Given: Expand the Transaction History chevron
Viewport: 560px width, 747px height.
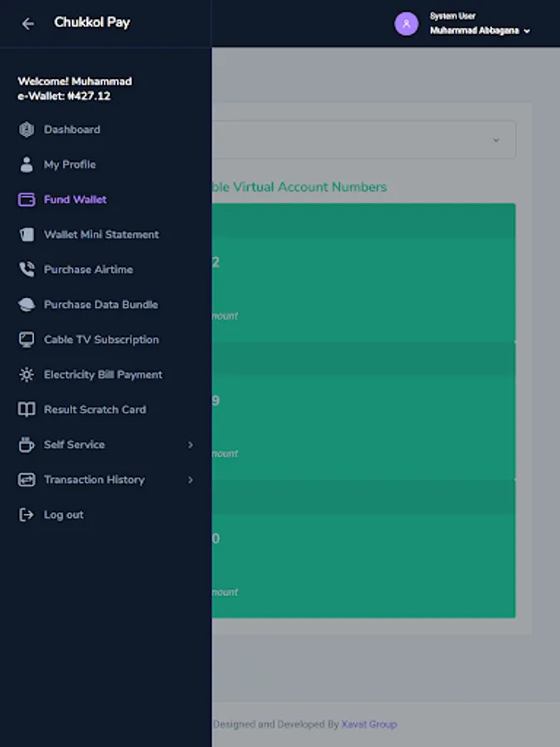Looking at the screenshot, I should (191, 480).
